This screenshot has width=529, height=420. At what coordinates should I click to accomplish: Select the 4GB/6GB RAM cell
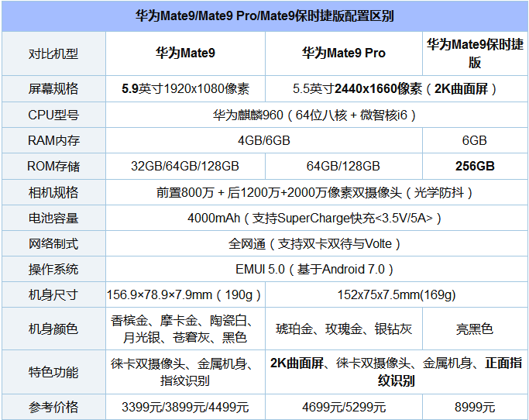click(x=264, y=140)
